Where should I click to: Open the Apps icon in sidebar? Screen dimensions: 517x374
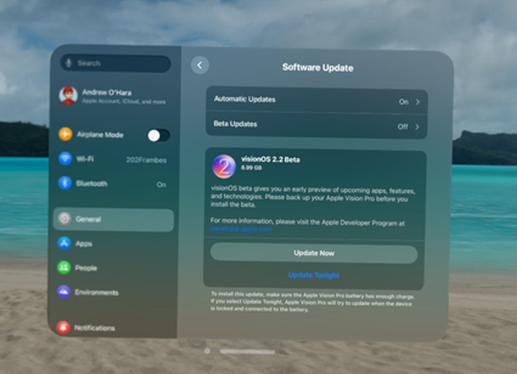coord(64,243)
